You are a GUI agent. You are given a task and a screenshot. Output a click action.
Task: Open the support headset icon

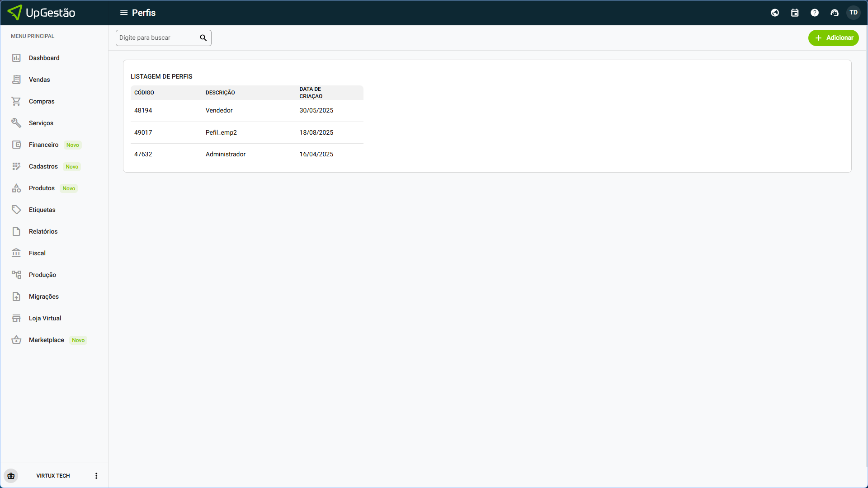click(835, 13)
